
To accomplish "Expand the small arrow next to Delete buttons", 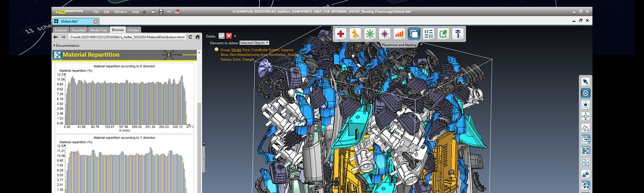I will click(x=235, y=36).
